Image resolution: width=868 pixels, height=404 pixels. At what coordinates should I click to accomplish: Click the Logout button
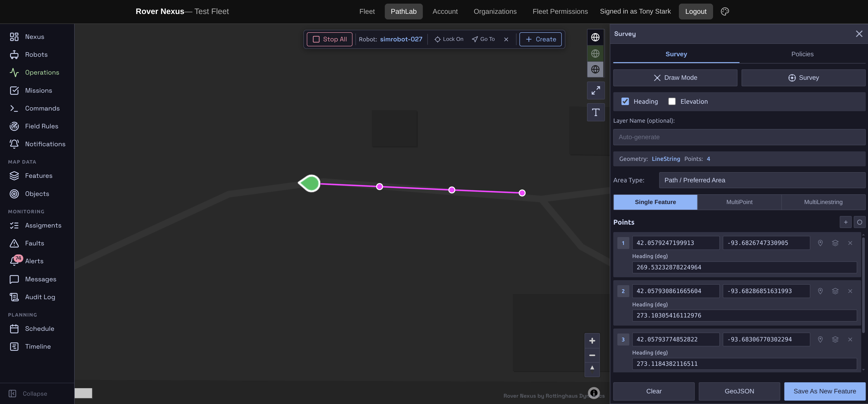[x=696, y=12]
